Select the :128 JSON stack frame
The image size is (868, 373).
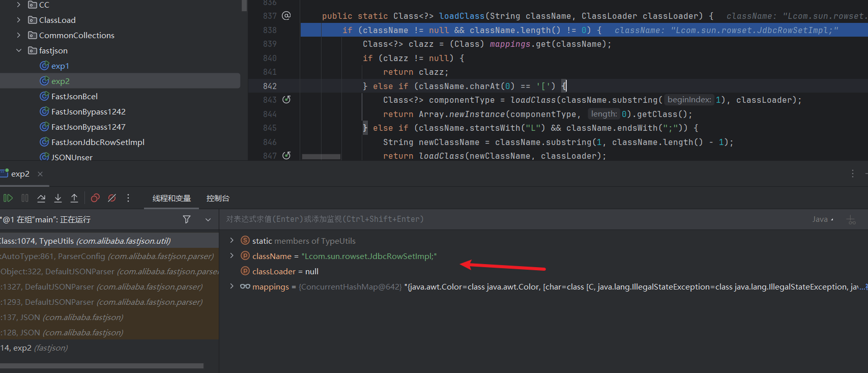pyautogui.click(x=109, y=332)
